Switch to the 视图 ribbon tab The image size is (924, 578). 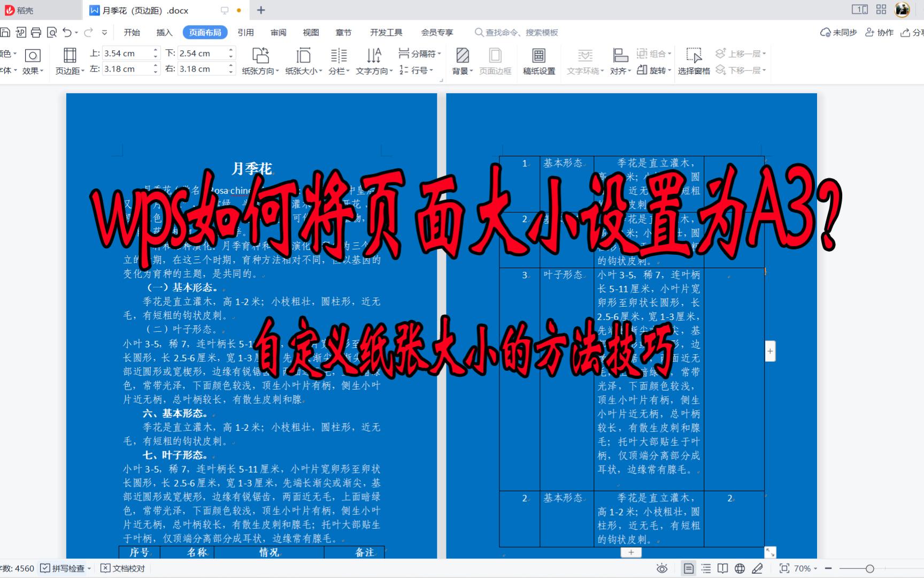(x=310, y=32)
